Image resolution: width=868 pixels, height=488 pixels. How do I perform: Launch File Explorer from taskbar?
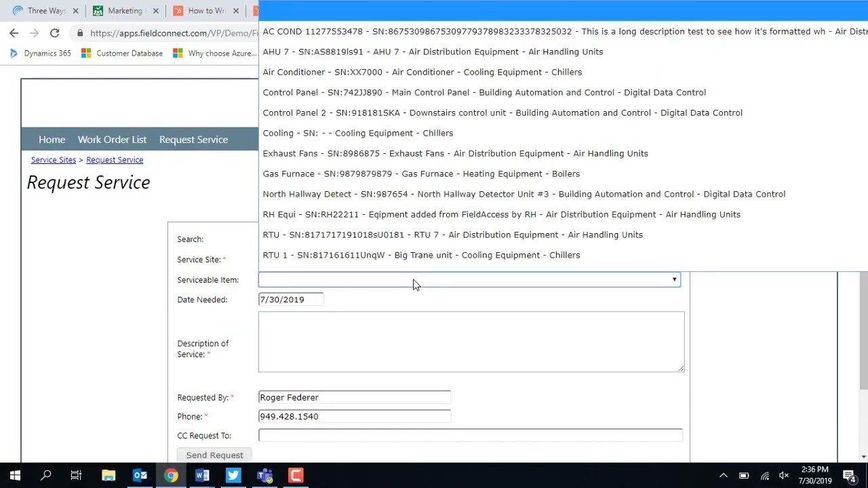pyautogui.click(x=108, y=476)
